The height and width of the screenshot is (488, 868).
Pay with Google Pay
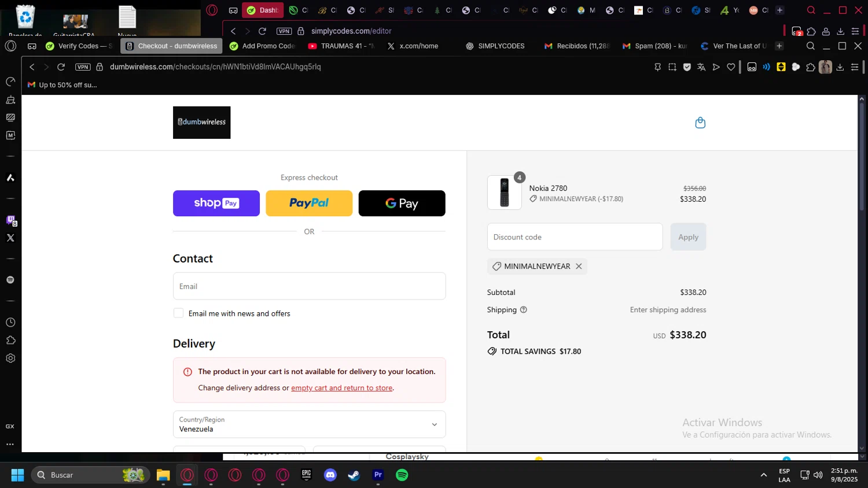click(x=402, y=204)
